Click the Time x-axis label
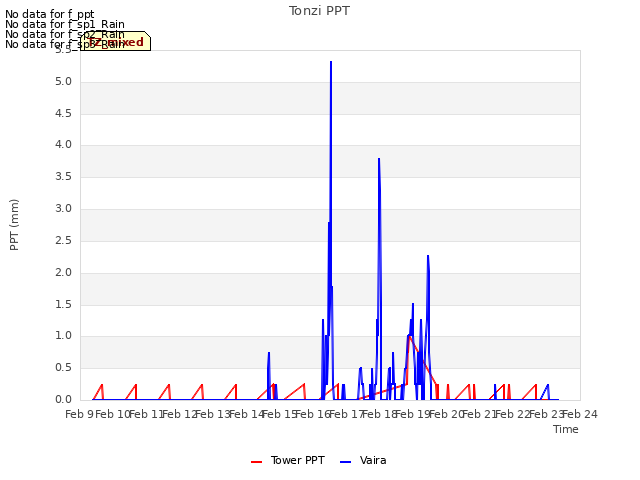 tap(566, 429)
